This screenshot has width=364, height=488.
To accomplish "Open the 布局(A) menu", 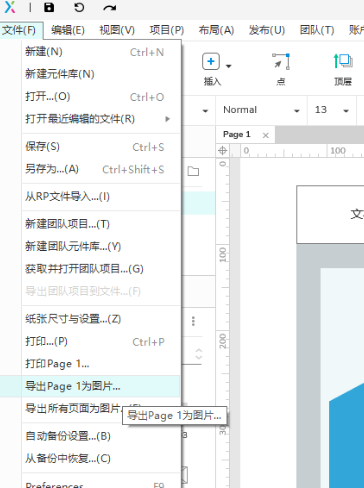I will [x=216, y=30].
